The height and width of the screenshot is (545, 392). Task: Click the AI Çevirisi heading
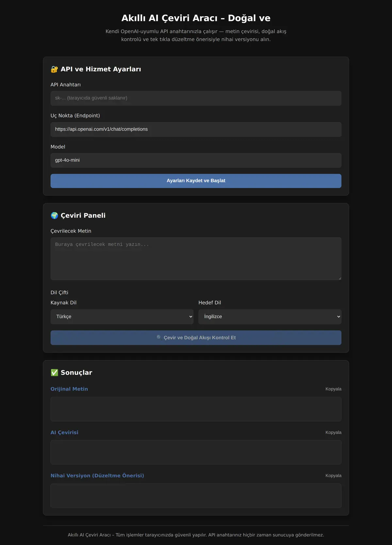[x=64, y=432]
